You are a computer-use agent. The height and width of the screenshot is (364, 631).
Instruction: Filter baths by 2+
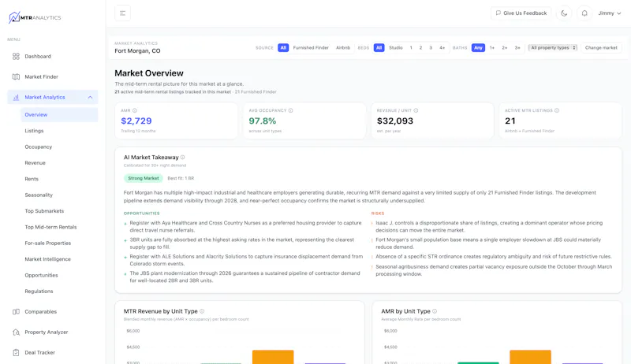click(x=504, y=48)
